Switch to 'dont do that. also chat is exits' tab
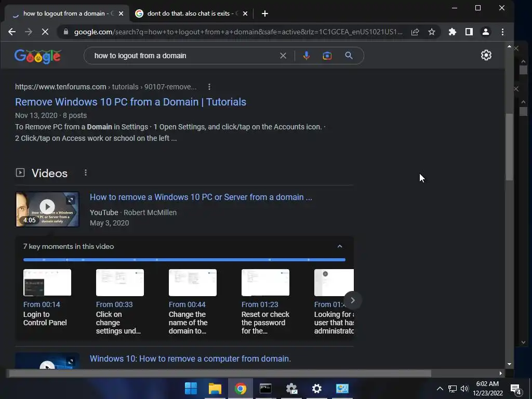Viewport: 532px width, 399px height. tap(191, 14)
